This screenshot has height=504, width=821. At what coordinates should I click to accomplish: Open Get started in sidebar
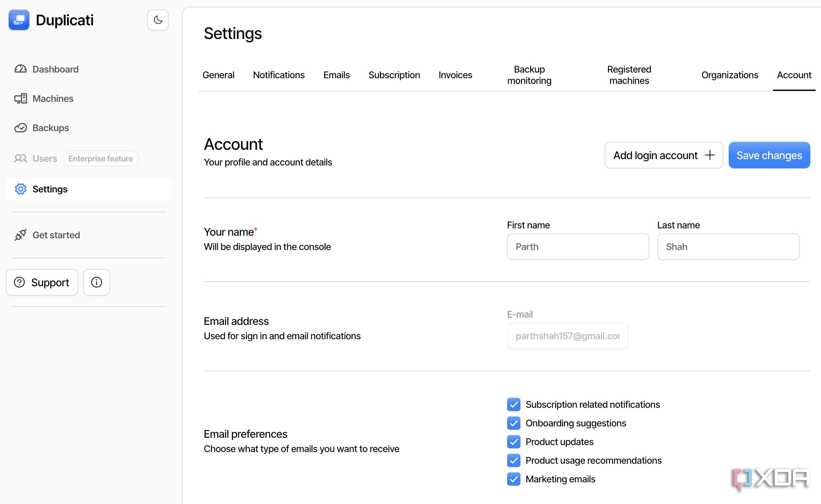tap(56, 235)
